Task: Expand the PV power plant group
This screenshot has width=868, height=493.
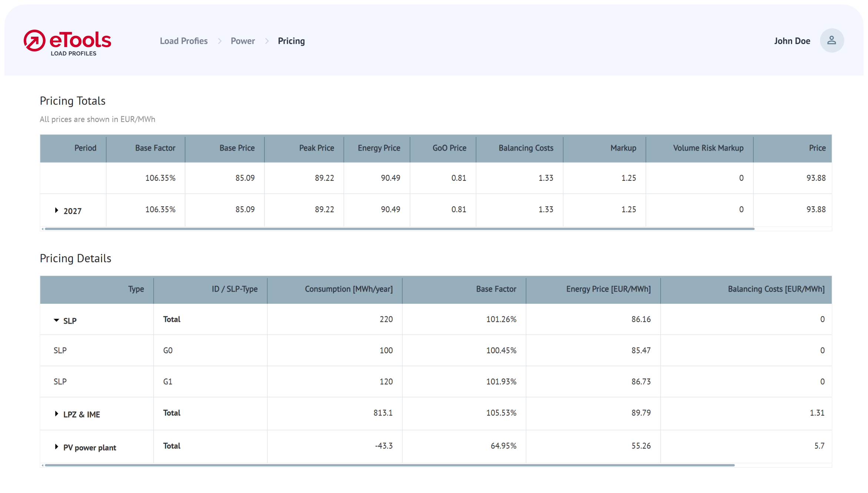Action: (x=57, y=447)
